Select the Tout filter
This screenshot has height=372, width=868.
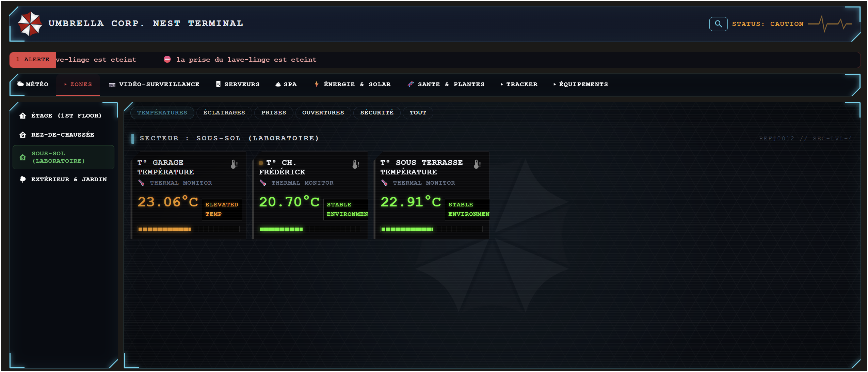[418, 113]
